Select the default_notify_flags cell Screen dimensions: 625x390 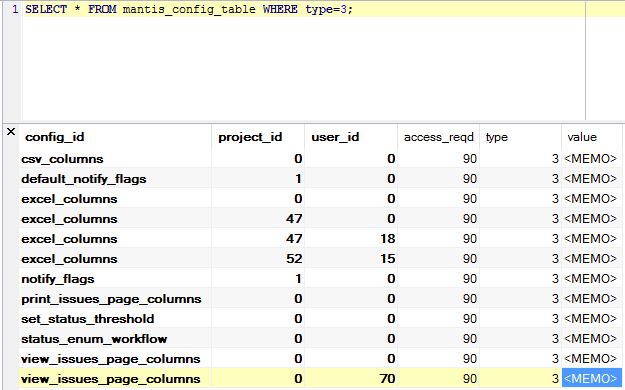(x=115, y=179)
